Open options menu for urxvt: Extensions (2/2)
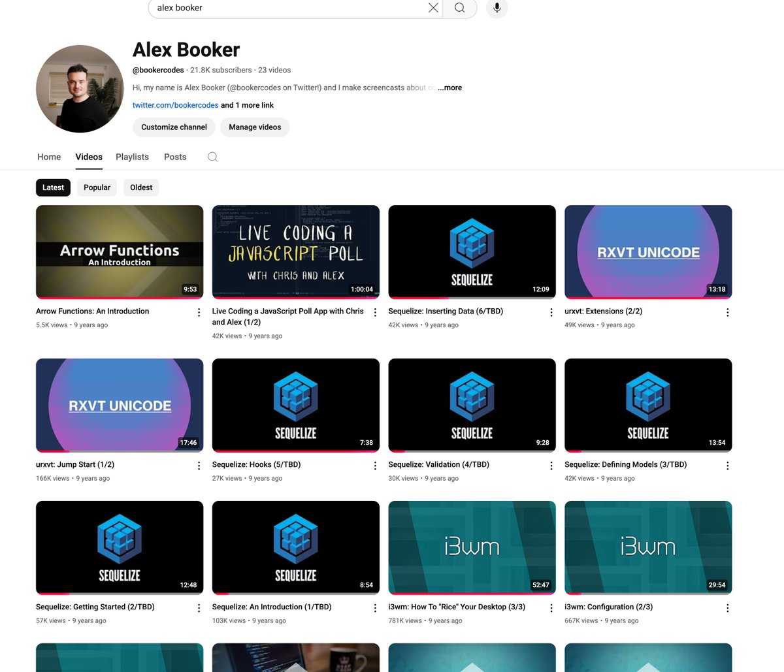 point(727,313)
